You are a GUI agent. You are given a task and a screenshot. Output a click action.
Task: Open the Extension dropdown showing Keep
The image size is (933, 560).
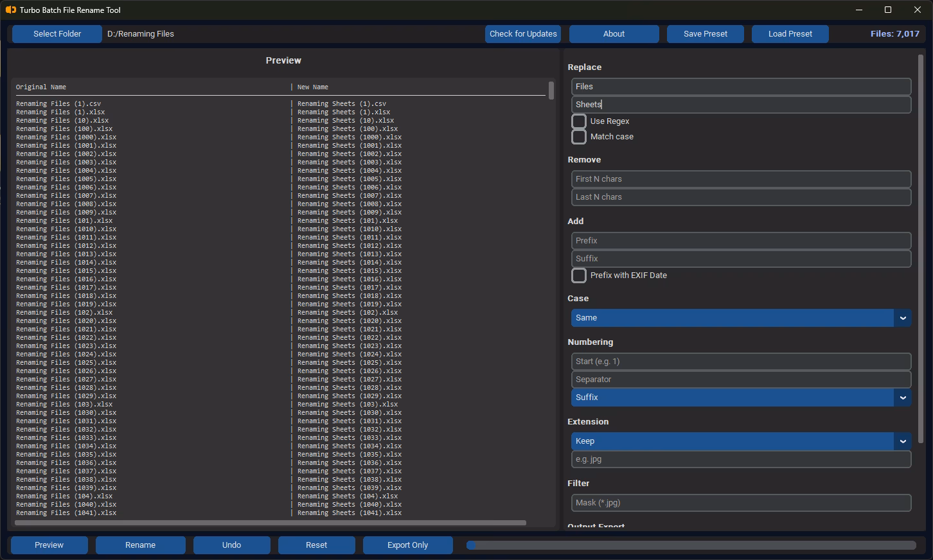tap(741, 441)
